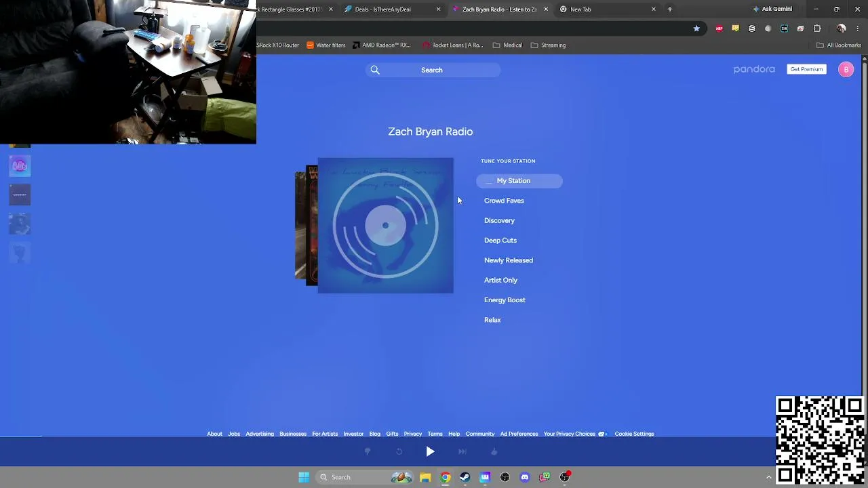Expand the All Bookmarks folder
This screenshot has height=488, width=868.
(x=839, y=45)
